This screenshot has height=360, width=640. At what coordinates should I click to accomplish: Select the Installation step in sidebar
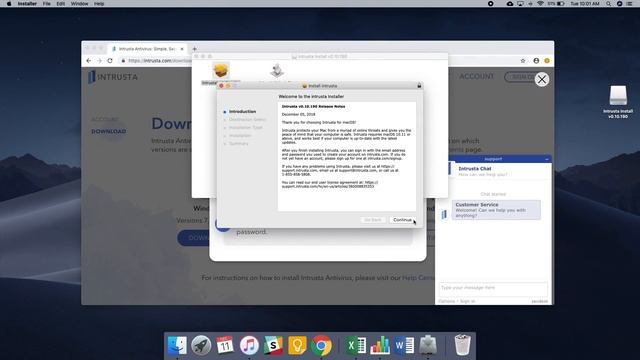[240, 136]
